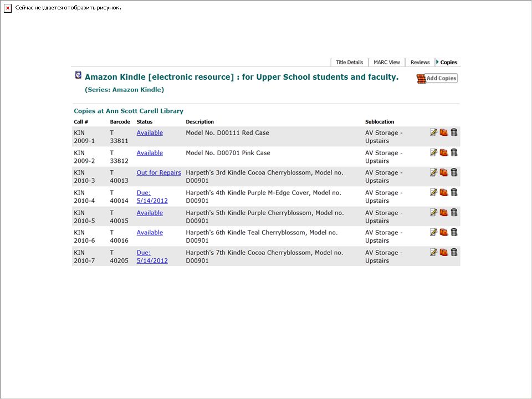Duplicate the copy KIN 2010-6
The image size is (532, 399).
click(443, 232)
